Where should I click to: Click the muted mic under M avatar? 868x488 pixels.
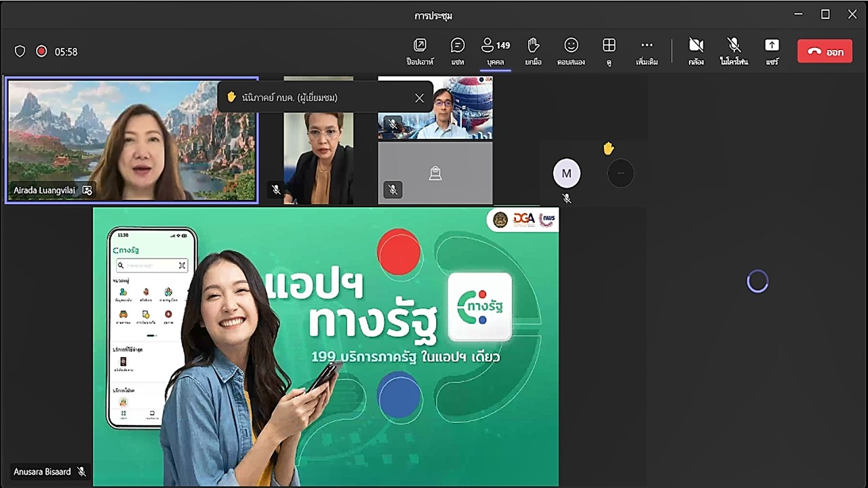pyautogui.click(x=567, y=198)
